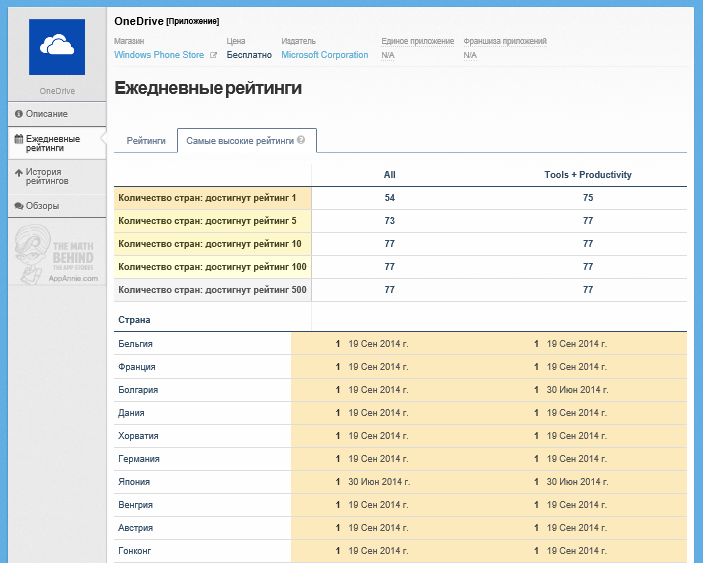Click the country Гонконг
This screenshot has height=563, width=703.
pyautogui.click(x=135, y=551)
